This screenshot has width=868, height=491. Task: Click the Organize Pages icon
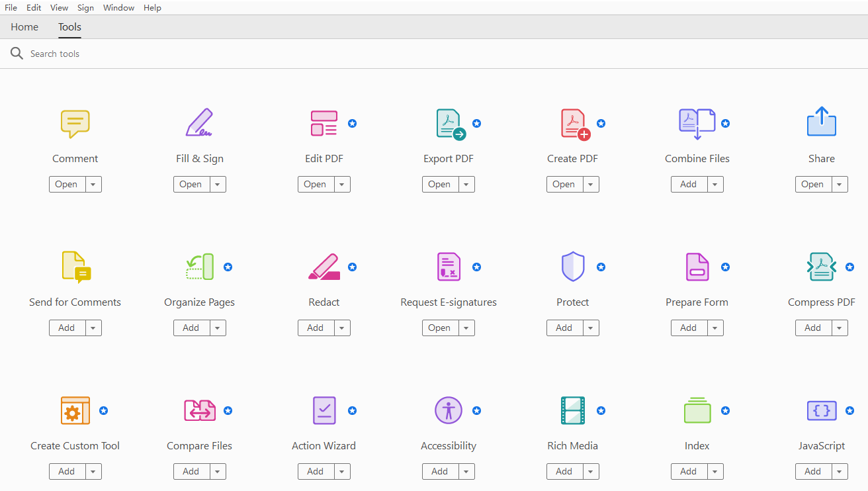pos(200,267)
